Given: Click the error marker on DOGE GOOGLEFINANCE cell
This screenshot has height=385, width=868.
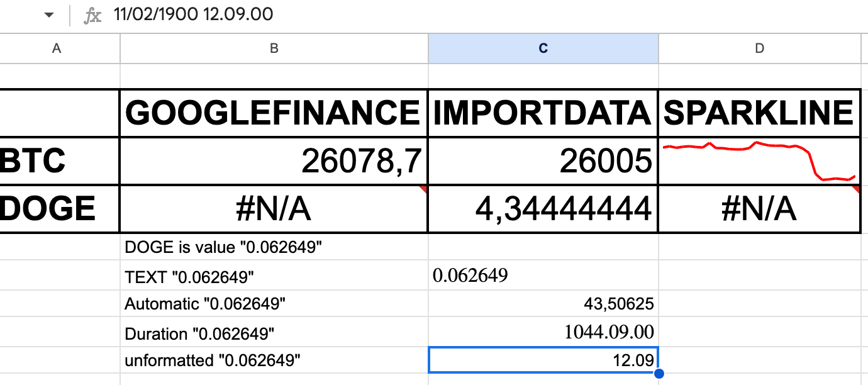Looking at the screenshot, I should point(422,188).
